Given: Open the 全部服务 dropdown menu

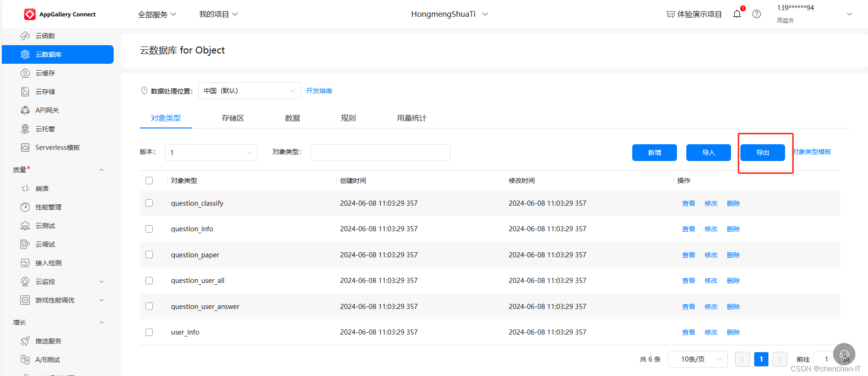Looking at the screenshot, I should click(x=157, y=14).
